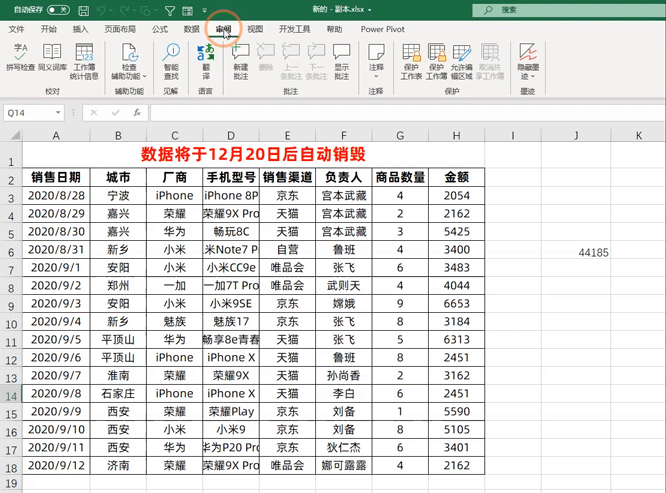Open the 同义词库 thesaurus

[x=52, y=57]
